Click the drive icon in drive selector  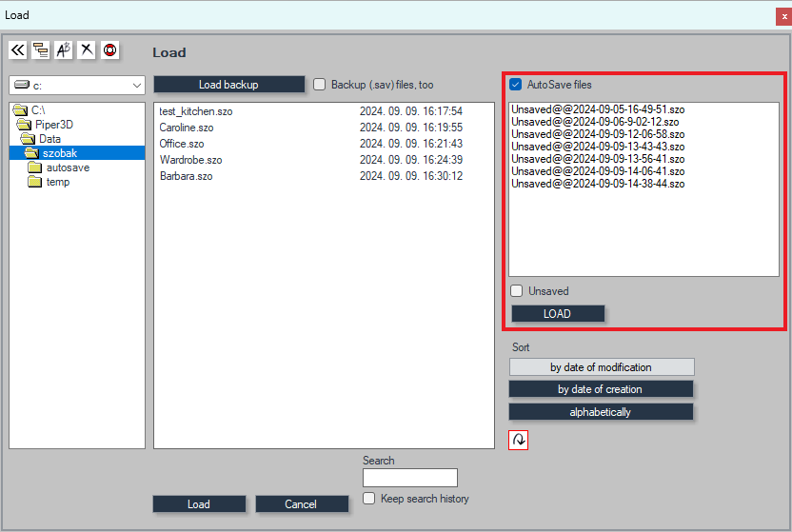[22, 85]
